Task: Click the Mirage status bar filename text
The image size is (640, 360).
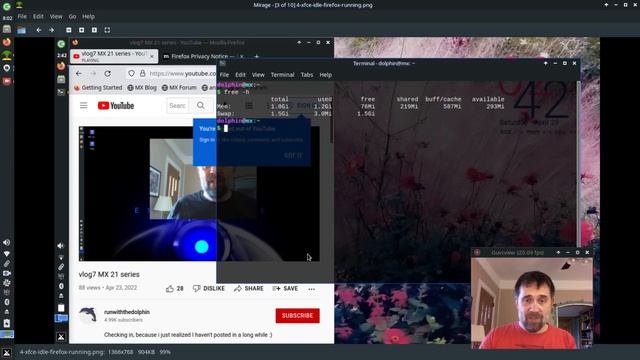Action: click(62, 352)
